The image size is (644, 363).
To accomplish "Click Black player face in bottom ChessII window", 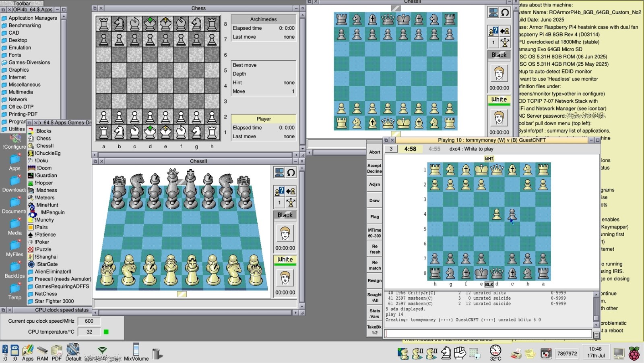I will (x=285, y=233).
